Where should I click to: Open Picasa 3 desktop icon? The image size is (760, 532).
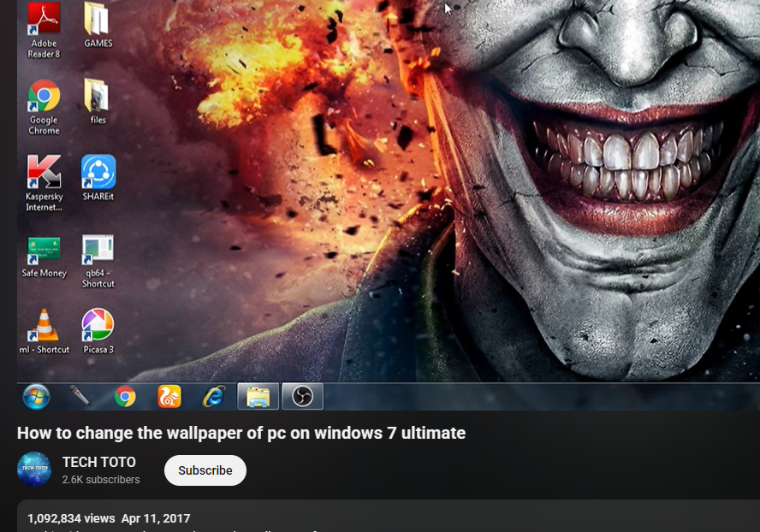click(x=98, y=331)
